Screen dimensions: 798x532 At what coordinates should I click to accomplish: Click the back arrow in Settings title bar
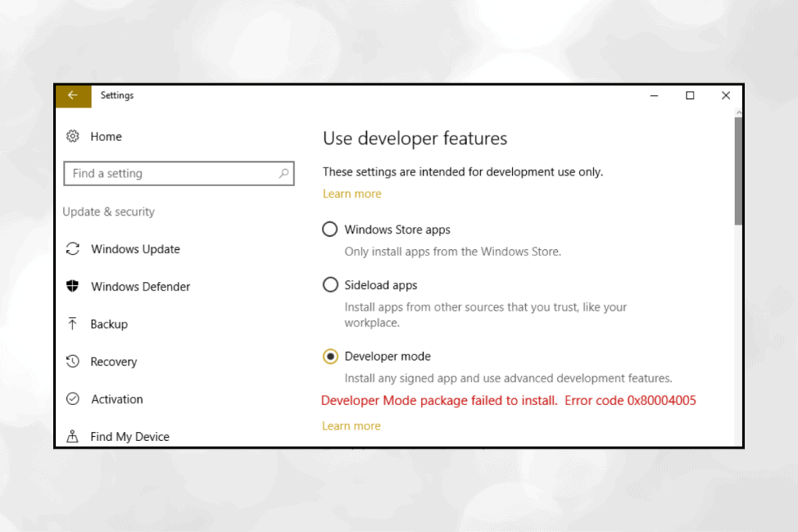[x=73, y=96]
